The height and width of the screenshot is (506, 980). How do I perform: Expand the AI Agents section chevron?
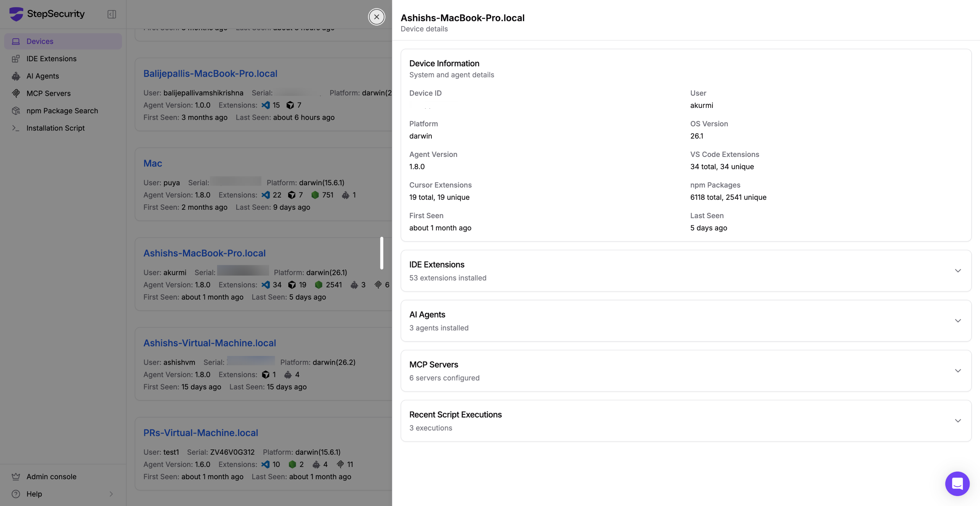point(957,321)
